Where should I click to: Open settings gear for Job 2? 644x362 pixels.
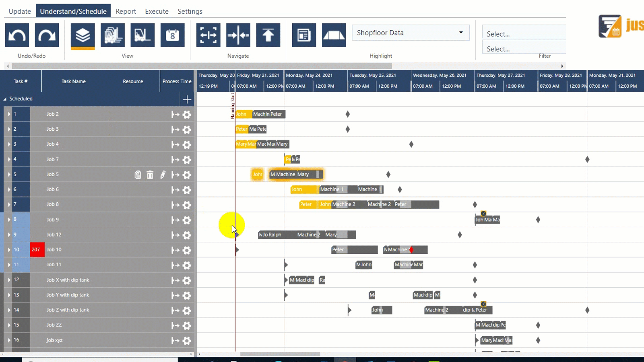point(187,115)
